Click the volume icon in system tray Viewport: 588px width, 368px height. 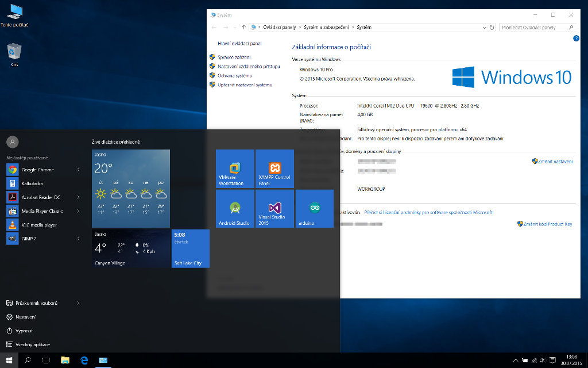pos(543,361)
